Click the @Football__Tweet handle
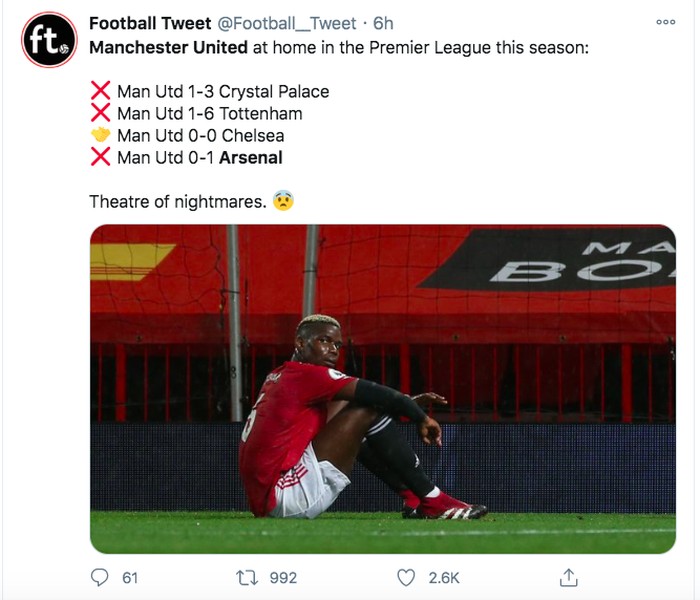 pos(287,24)
